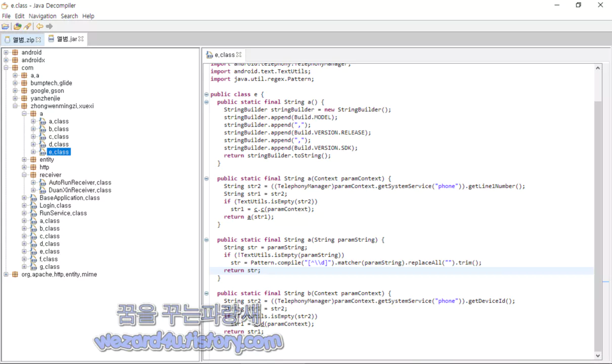612x364 pixels.
Task: Click the http package icon
Action: coord(33,167)
